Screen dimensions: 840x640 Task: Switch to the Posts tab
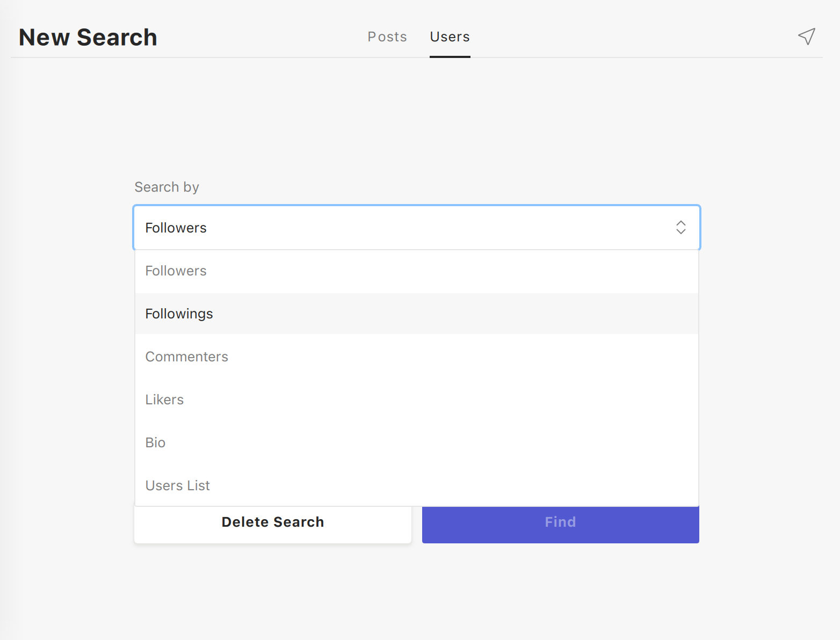pyautogui.click(x=387, y=37)
